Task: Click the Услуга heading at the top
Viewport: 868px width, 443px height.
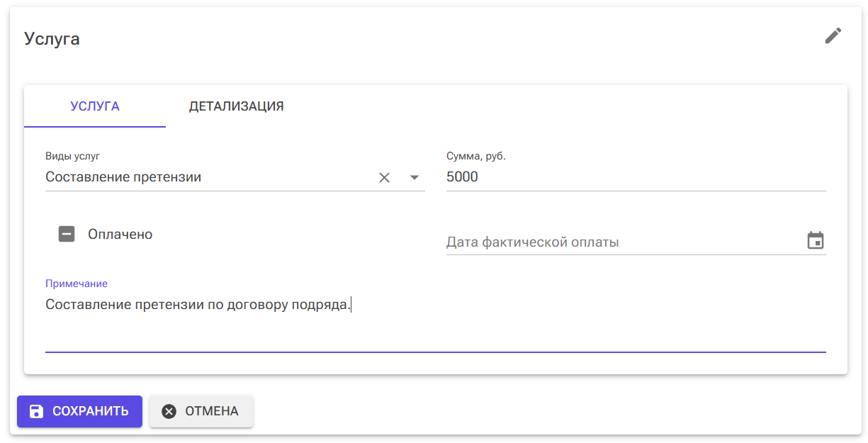Action: [x=52, y=39]
